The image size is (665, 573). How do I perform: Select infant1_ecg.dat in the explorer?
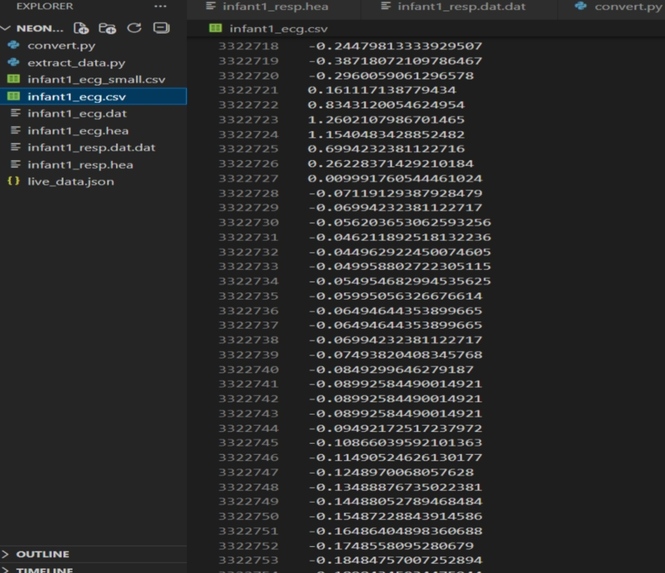77,114
